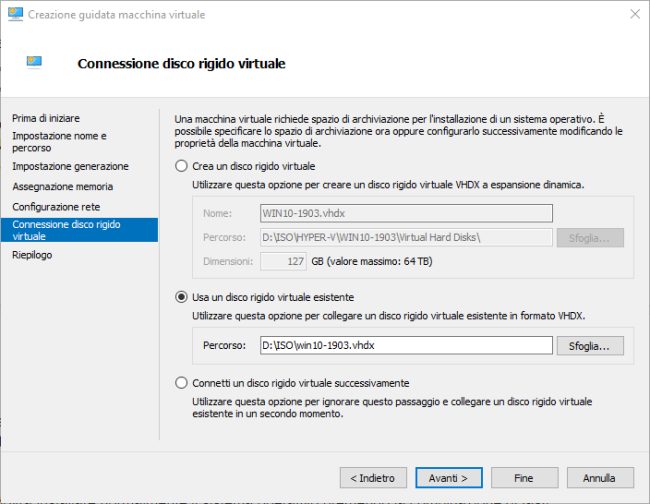
Task: Click the existing disk Percorso field
Action: tap(406, 345)
